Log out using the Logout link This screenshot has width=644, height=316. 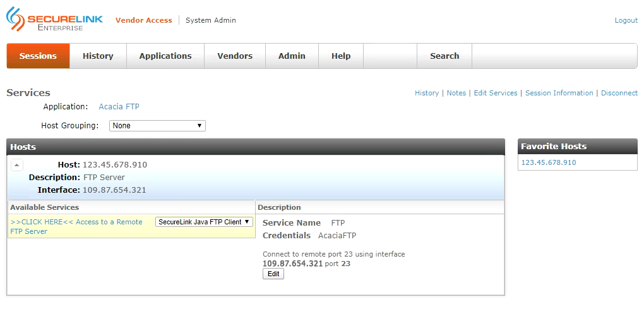pos(626,20)
